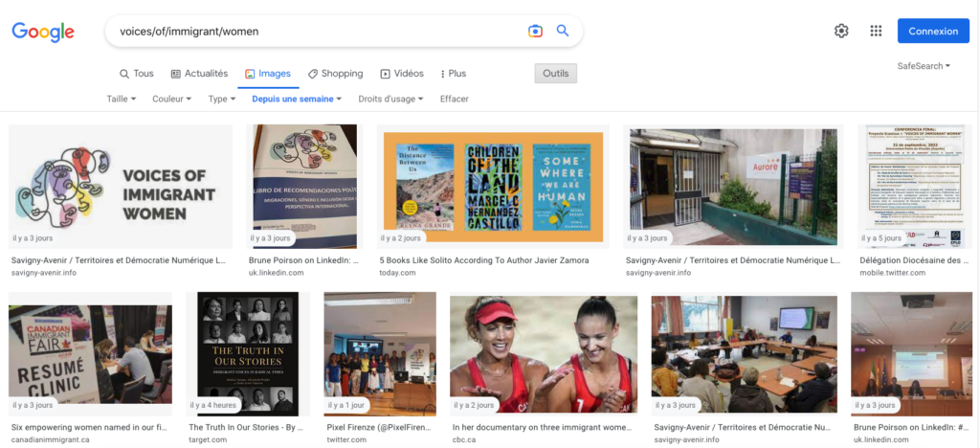Click the Google logo
Screen dimensions: 980x448
click(x=43, y=32)
